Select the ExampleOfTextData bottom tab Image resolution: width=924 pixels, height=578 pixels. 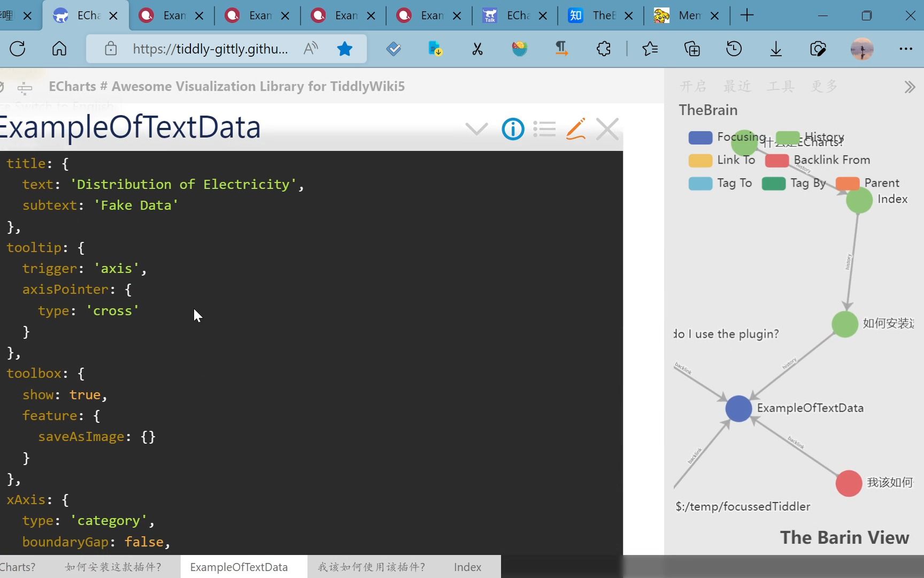239,567
